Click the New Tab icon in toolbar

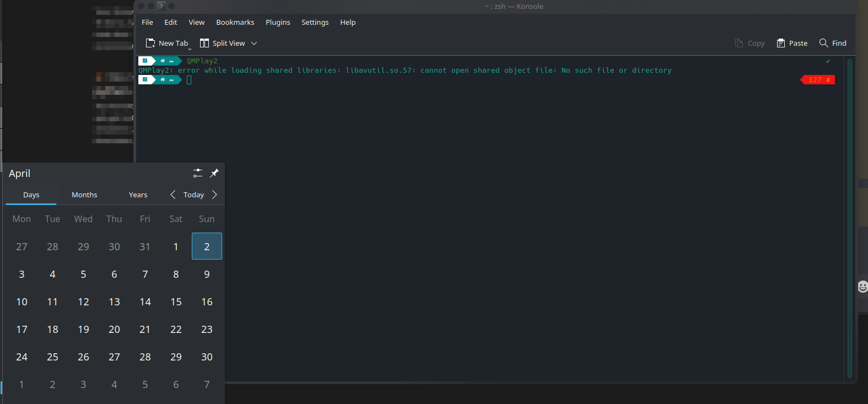(x=150, y=43)
